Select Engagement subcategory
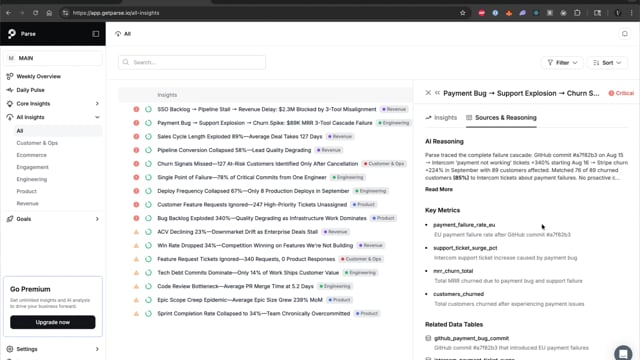The height and width of the screenshot is (360, 640). coord(32,167)
